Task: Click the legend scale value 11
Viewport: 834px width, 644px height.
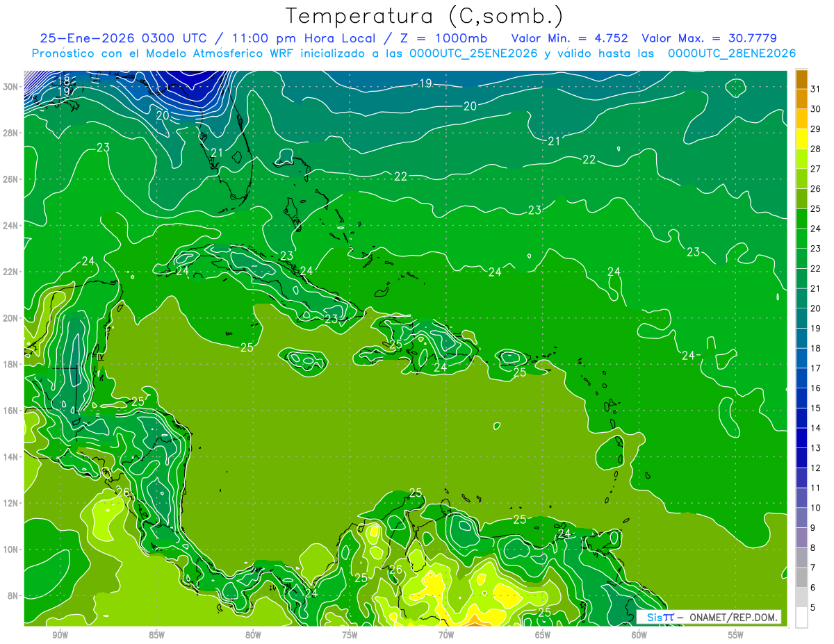Action: coord(816,488)
